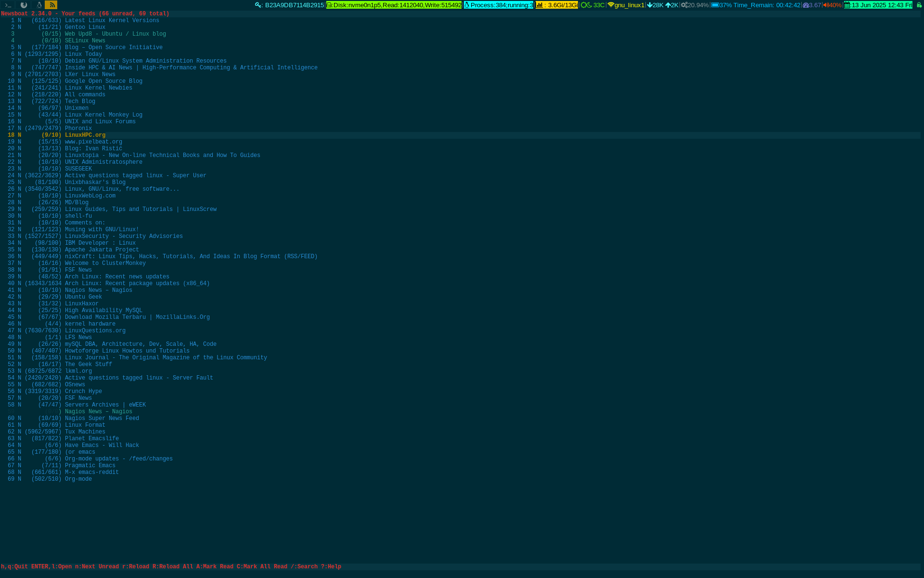Select Apache Jakarta Project feed

coord(102,250)
